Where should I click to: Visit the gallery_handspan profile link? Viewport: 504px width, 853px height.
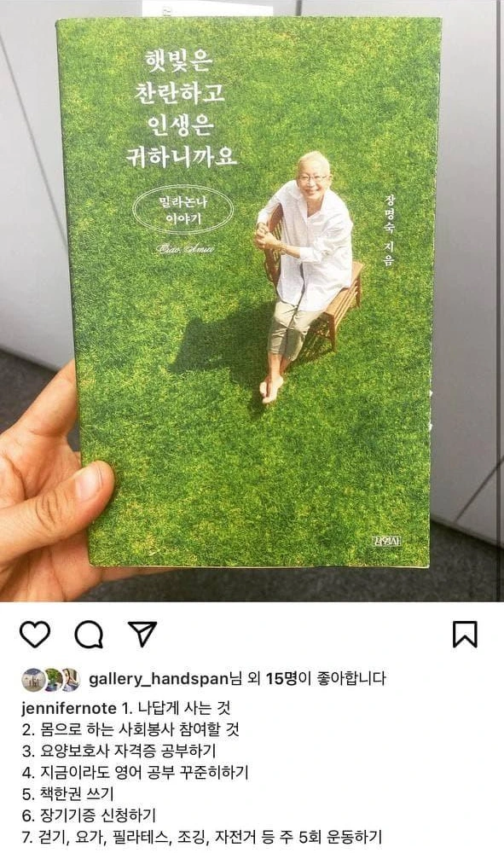pos(158,679)
